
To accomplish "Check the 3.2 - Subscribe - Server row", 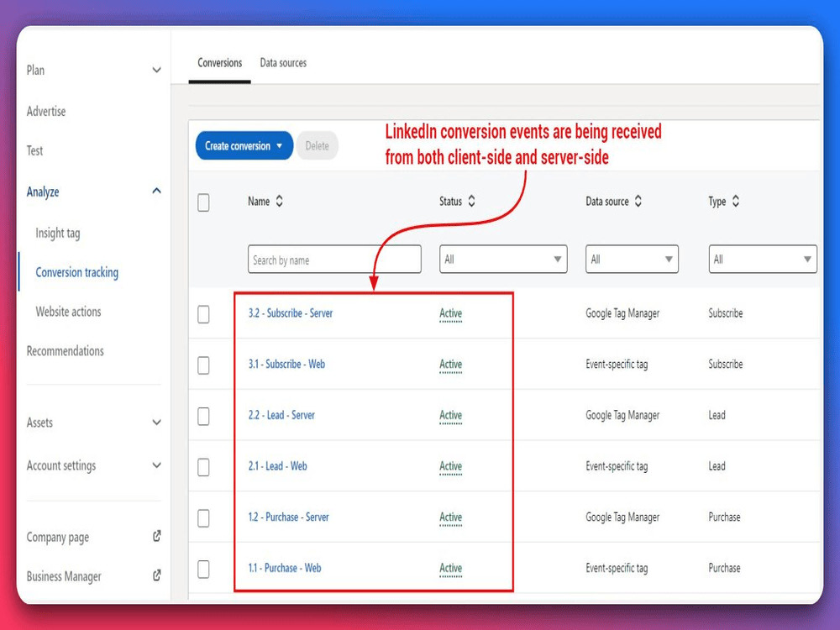I will pyautogui.click(x=203, y=314).
